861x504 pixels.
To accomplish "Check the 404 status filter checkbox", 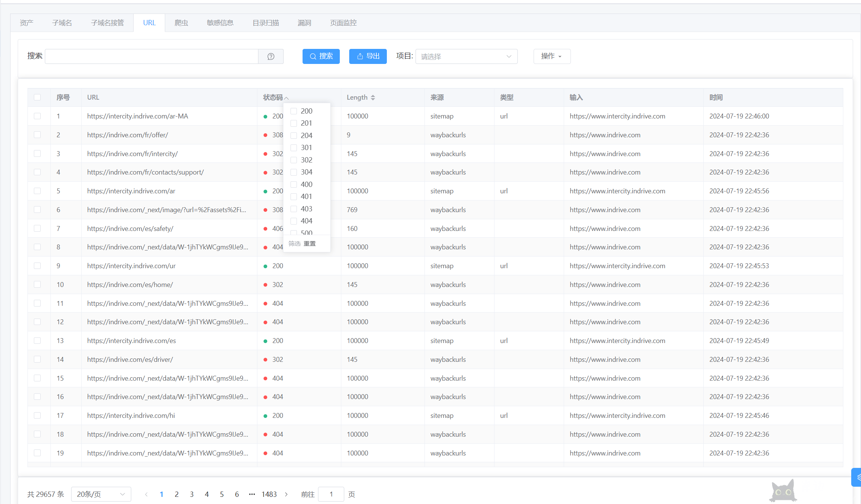I will [x=294, y=221].
